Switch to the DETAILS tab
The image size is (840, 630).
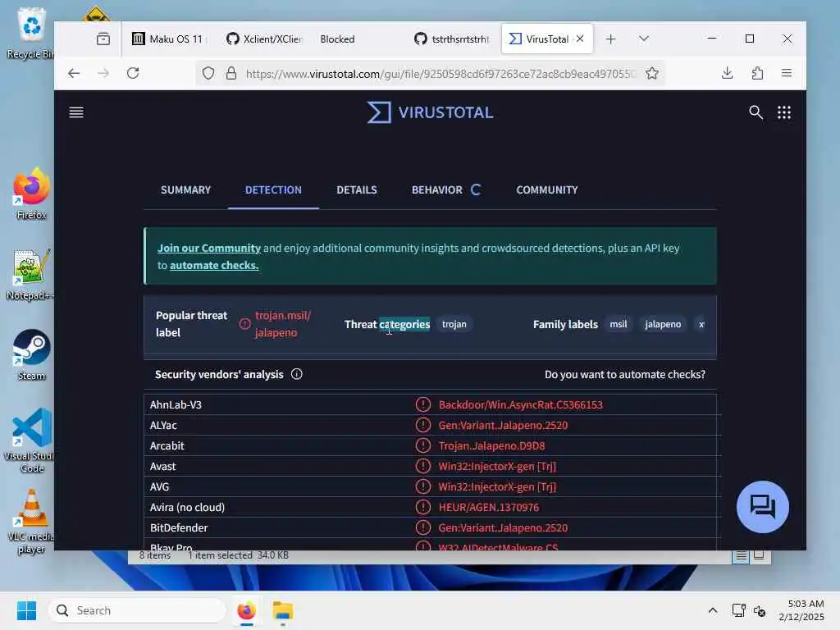pos(357,189)
